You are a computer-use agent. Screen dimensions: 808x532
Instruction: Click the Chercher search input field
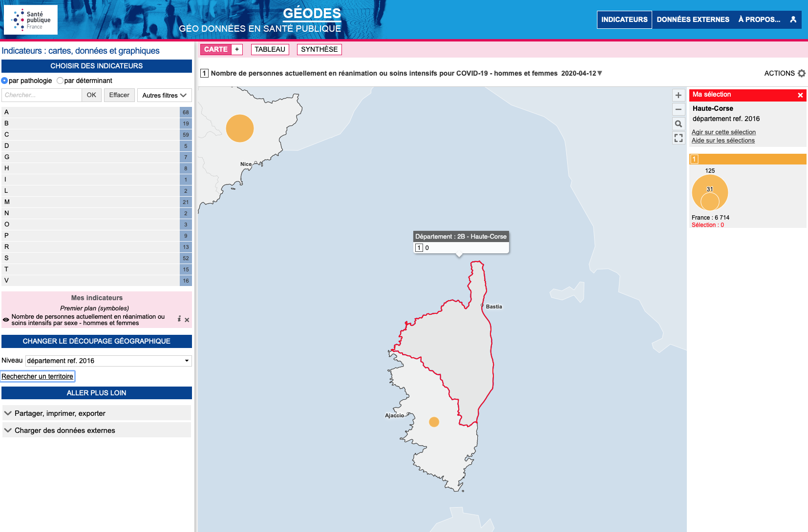pyautogui.click(x=42, y=95)
